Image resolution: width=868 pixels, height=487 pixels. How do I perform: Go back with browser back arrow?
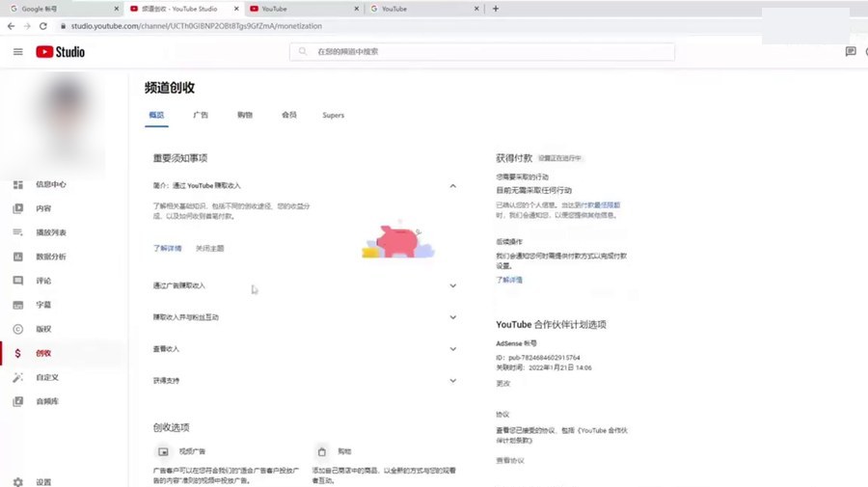click(x=11, y=26)
